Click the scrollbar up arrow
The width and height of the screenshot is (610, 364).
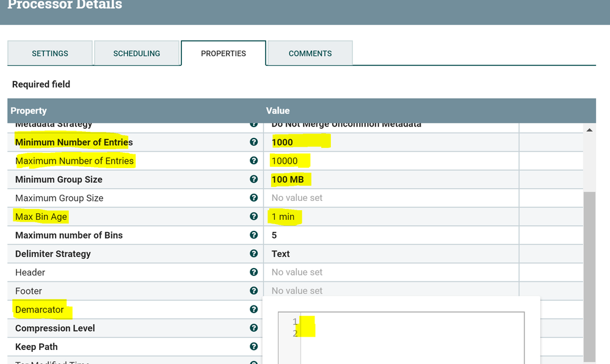coord(589,130)
